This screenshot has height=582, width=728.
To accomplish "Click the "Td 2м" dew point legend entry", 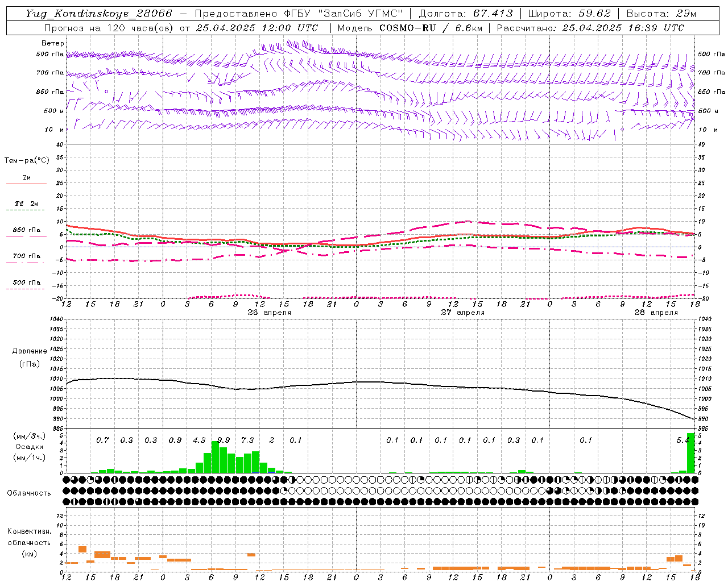I will tap(26, 203).
